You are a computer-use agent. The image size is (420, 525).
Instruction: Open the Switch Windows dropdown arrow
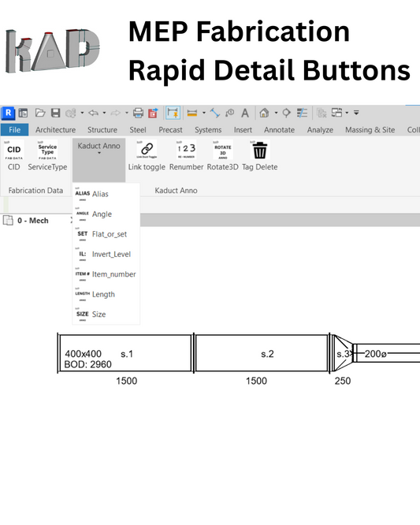pyautogui.click(x=347, y=113)
